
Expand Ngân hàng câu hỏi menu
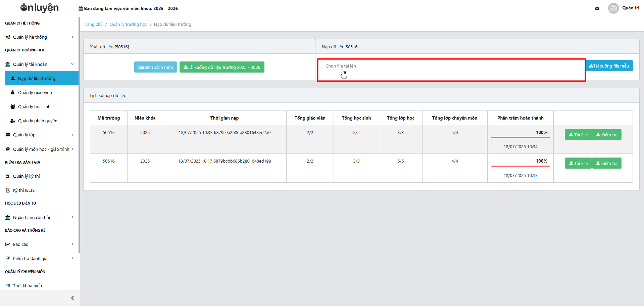click(x=72, y=217)
